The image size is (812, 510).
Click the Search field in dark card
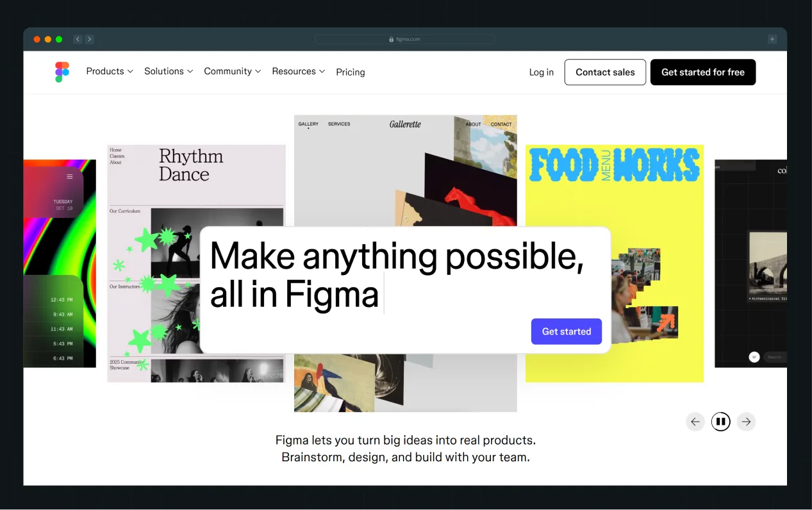coord(774,357)
